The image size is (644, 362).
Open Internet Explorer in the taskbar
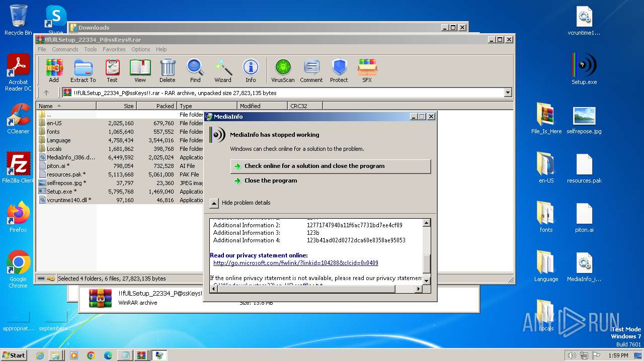(40, 355)
